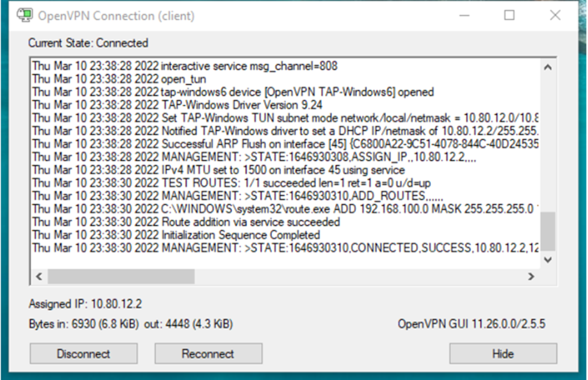Click the horizontal scrollbar thumb
The height and width of the screenshot is (380, 588).
(121, 276)
